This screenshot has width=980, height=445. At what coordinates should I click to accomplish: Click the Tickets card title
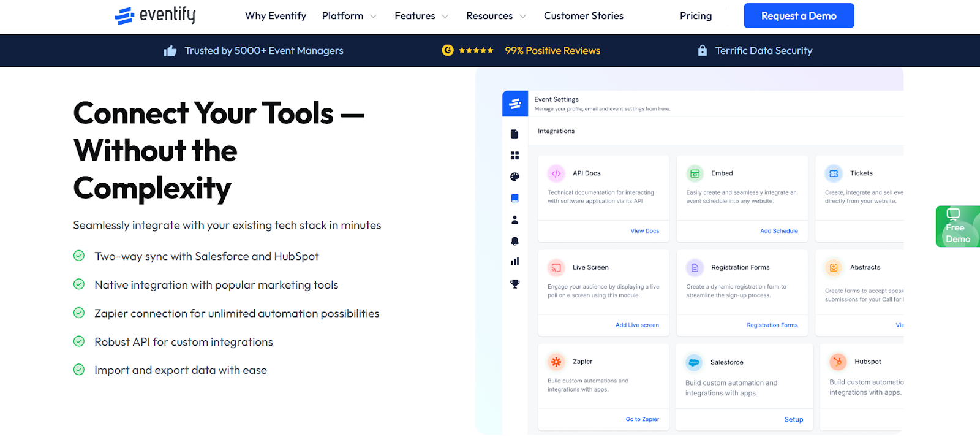(861, 173)
